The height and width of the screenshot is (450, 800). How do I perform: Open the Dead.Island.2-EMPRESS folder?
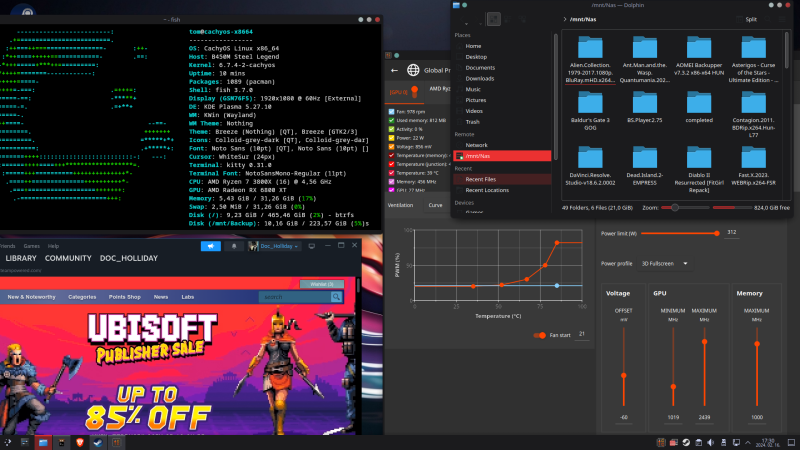644,166
